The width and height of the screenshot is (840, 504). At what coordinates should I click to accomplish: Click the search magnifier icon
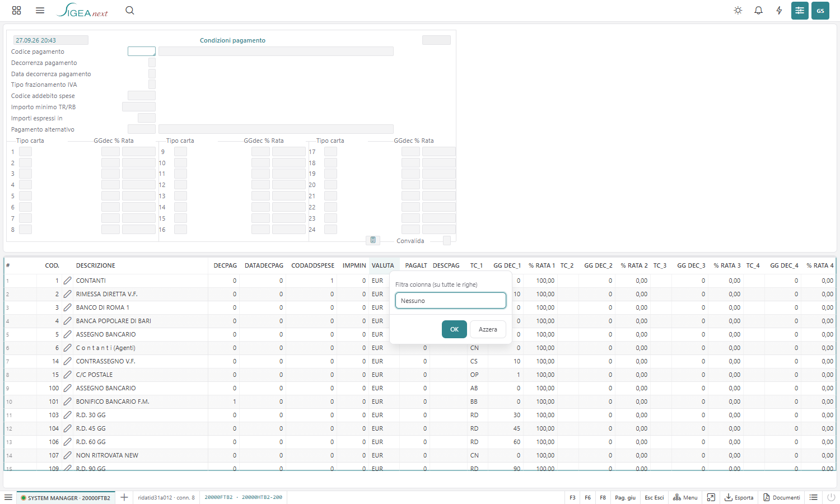pyautogui.click(x=130, y=10)
